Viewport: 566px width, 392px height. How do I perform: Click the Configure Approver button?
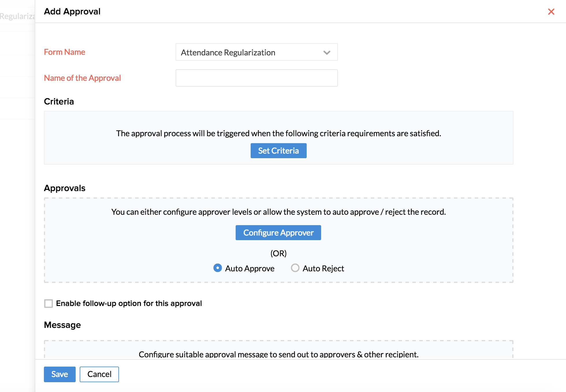coord(278,233)
